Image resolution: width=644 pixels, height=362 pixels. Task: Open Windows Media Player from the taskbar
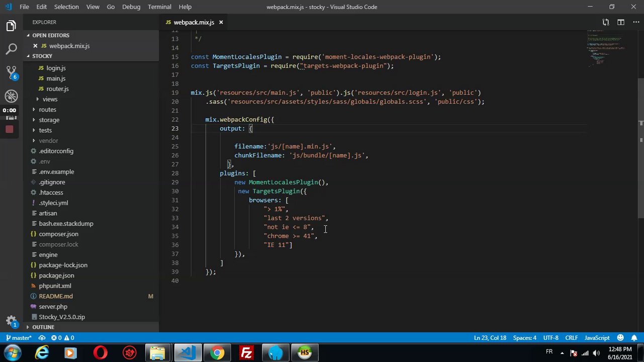pyautogui.click(x=70, y=353)
